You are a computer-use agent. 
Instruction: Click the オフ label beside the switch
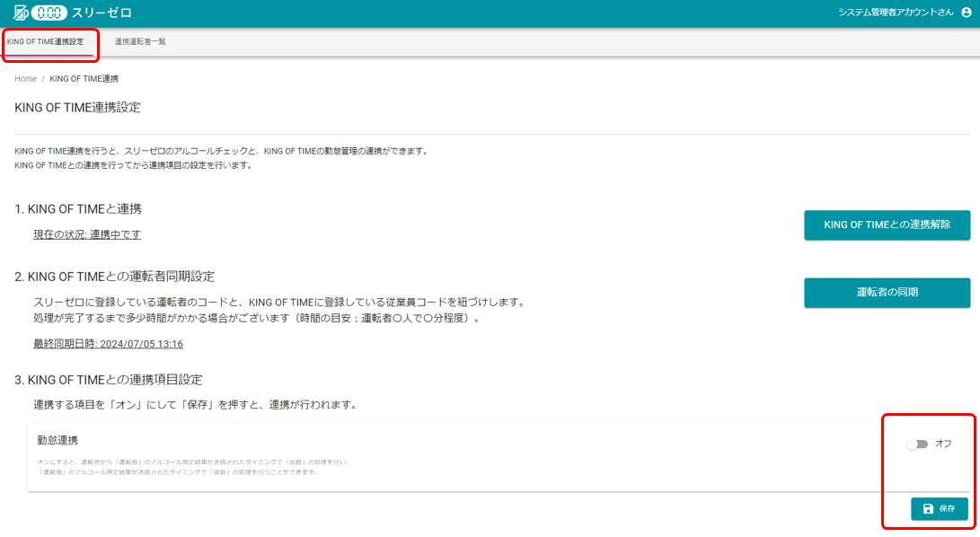coord(943,444)
